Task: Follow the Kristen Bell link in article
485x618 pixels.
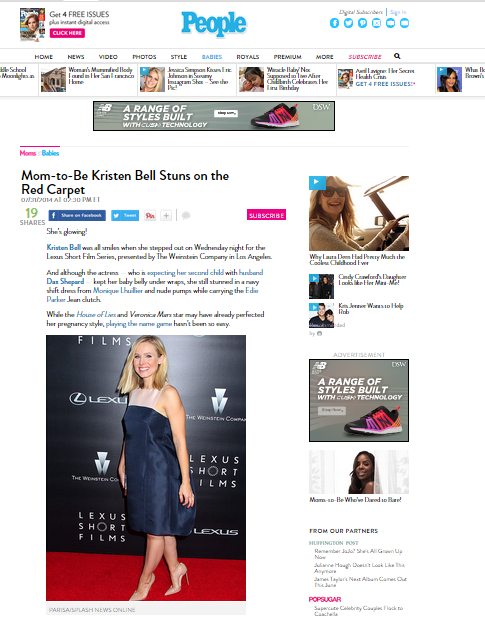Action: tap(63, 248)
